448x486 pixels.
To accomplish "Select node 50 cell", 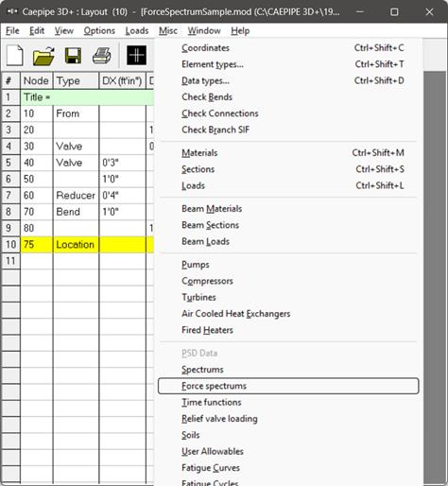I will pyautogui.click(x=37, y=179).
